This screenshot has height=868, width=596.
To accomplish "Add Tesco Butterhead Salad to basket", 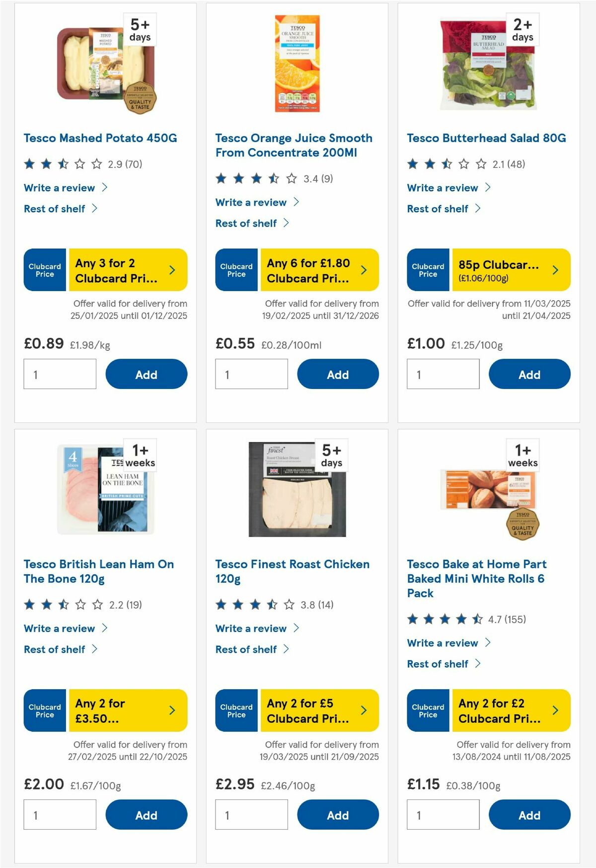I will [x=529, y=374].
